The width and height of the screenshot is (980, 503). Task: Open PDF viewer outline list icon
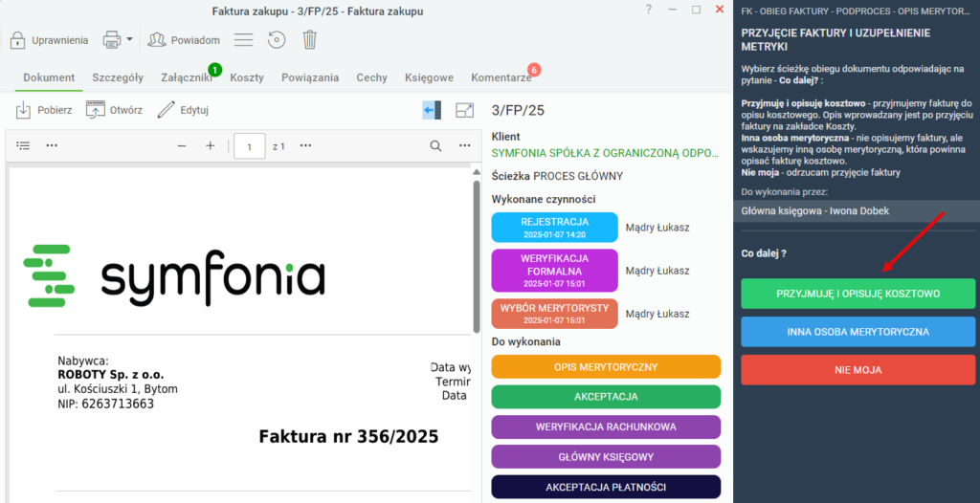[23, 145]
